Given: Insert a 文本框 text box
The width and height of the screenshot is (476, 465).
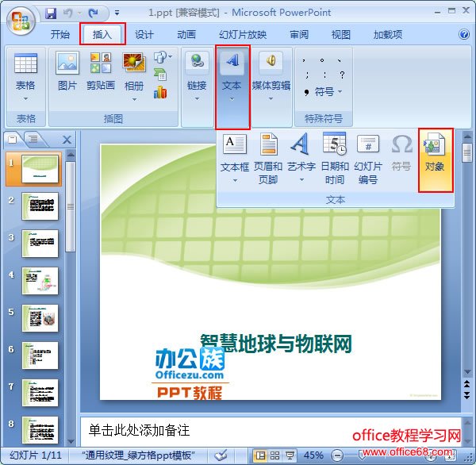Looking at the screenshot, I should click(x=234, y=153).
